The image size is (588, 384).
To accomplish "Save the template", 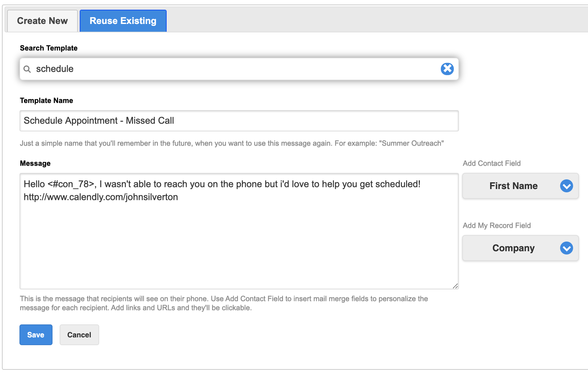I will [x=36, y=335].
